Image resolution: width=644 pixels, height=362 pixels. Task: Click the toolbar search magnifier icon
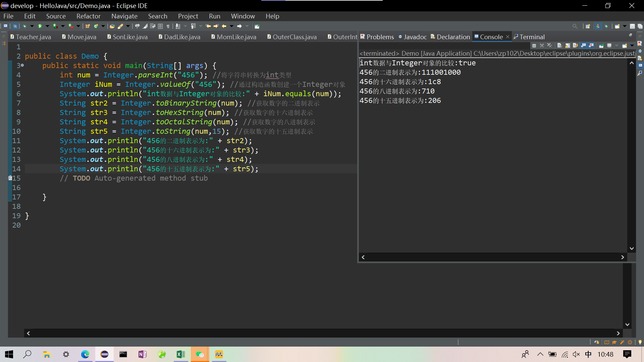pos(575,26)
